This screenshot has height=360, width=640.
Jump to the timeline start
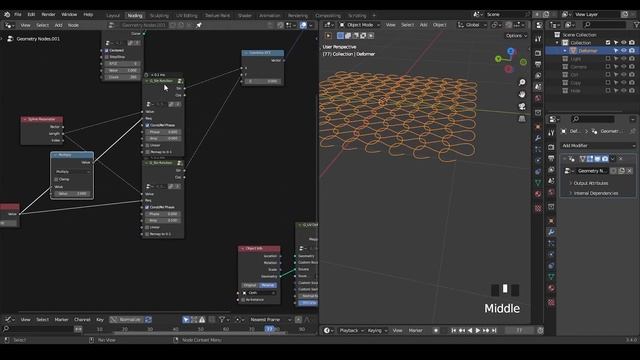pos(453,331)
